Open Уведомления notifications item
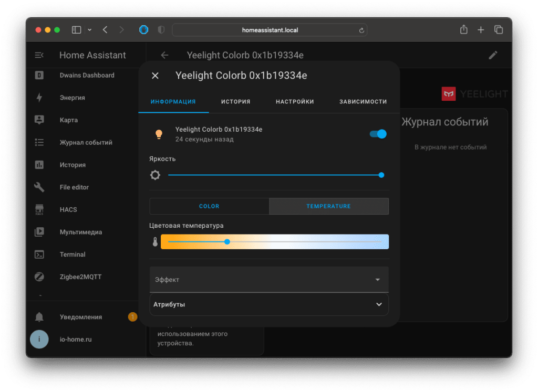 (x=80, y=317)
